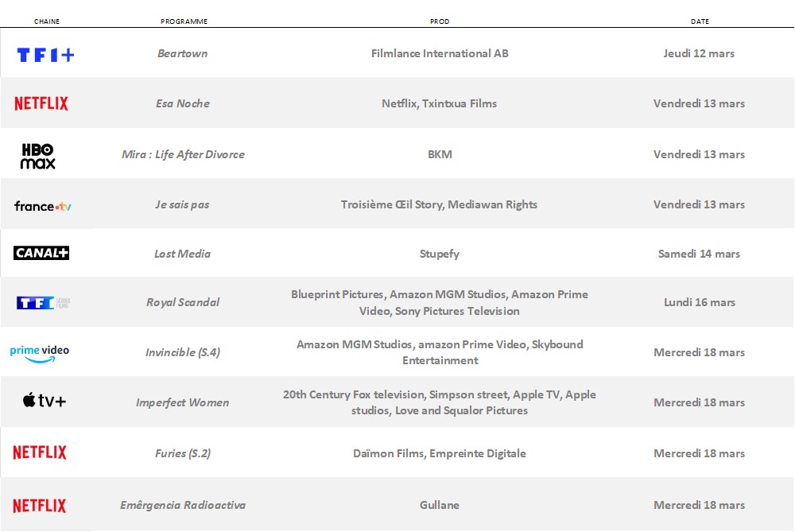795x532 pixels.
Task: Select the Filmlance International AB producer cell
Action: click(440, 53)
